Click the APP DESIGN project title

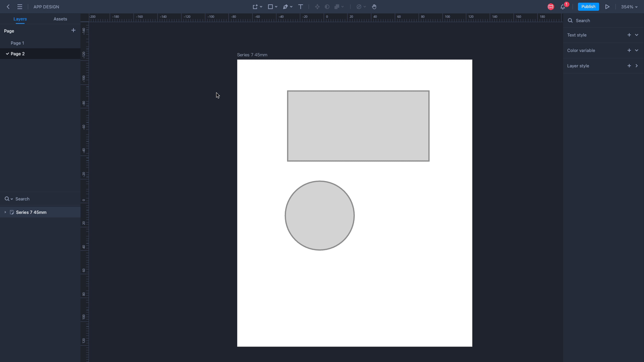[46, 7]
